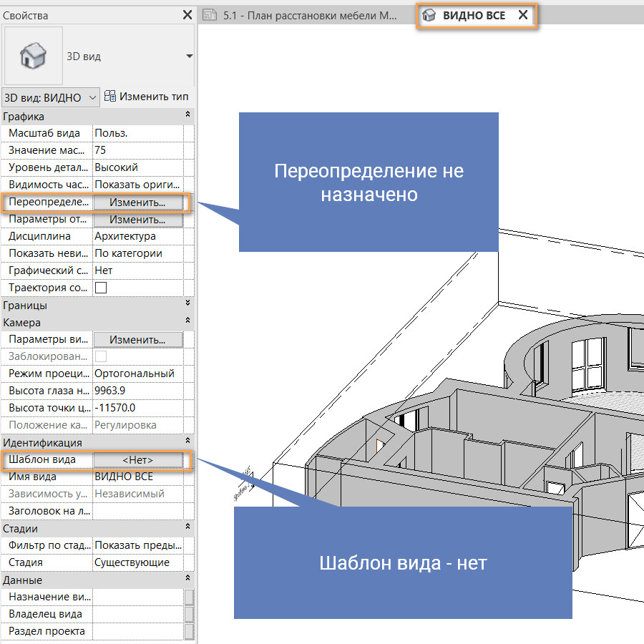
Task: Collapse the Данные section
Action: click(187, 578)
